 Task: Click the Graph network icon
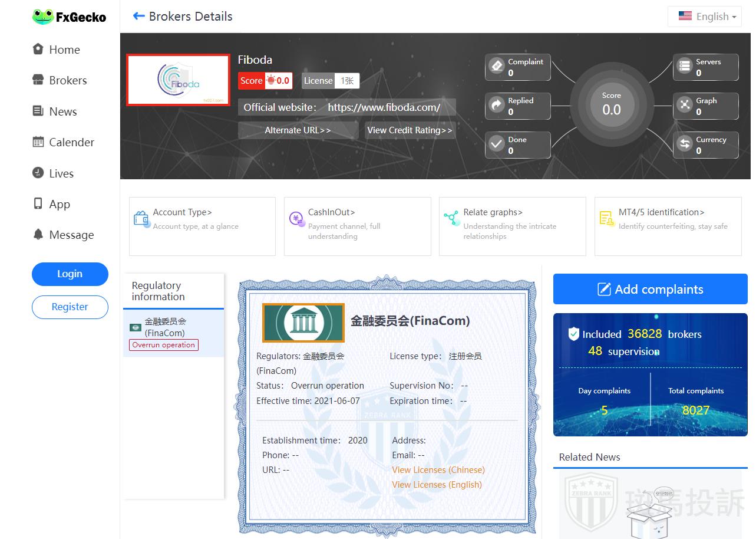tap(685, 106)
